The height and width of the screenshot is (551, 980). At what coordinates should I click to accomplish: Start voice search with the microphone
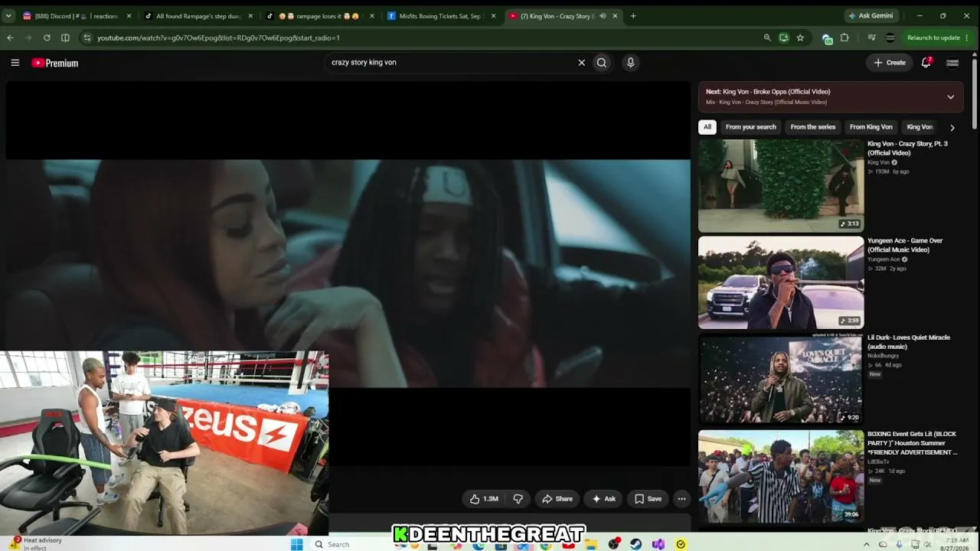point(630,63)
